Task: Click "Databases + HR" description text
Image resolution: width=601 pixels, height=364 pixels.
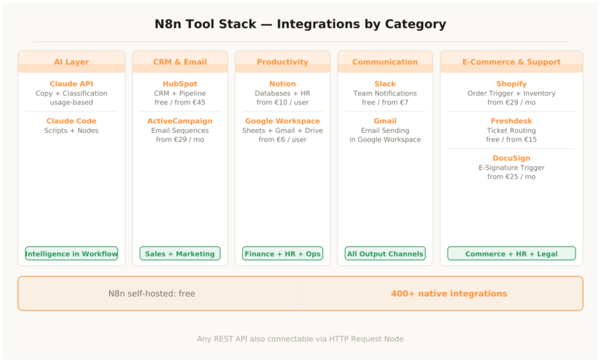Action: [282, 93]
